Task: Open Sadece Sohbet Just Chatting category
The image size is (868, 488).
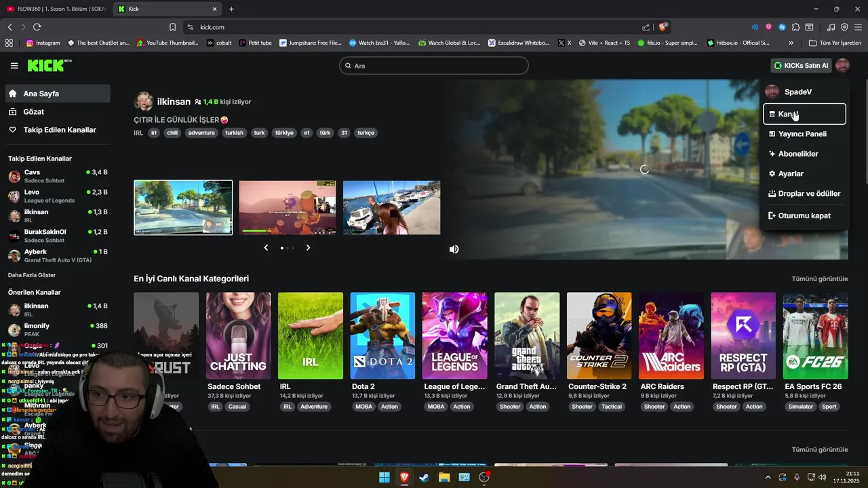Action: (x=238, y=335)
